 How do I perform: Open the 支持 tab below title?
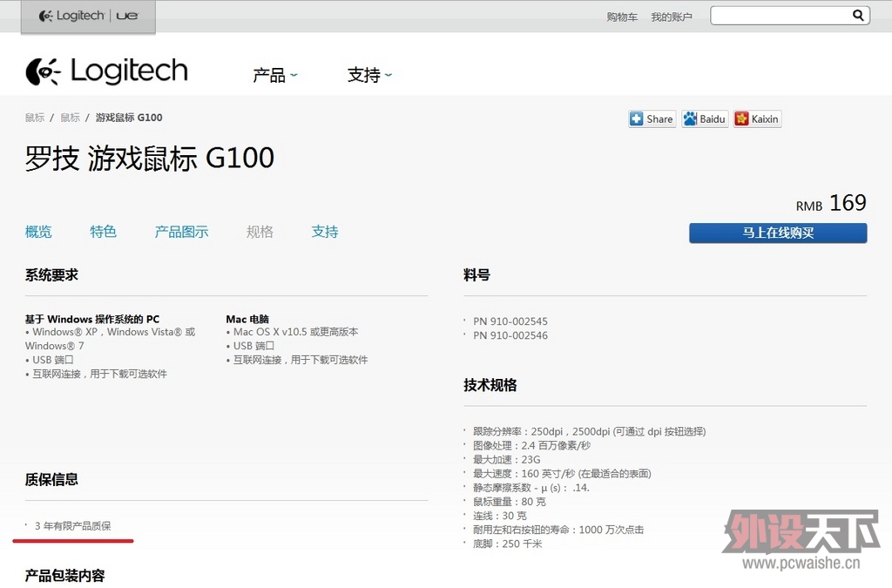pos(325,232)
